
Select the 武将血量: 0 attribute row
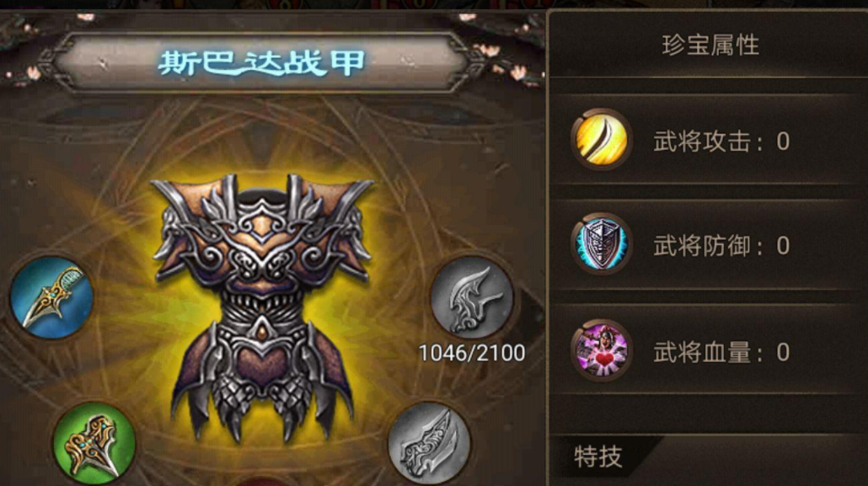(x=709, y=351)
